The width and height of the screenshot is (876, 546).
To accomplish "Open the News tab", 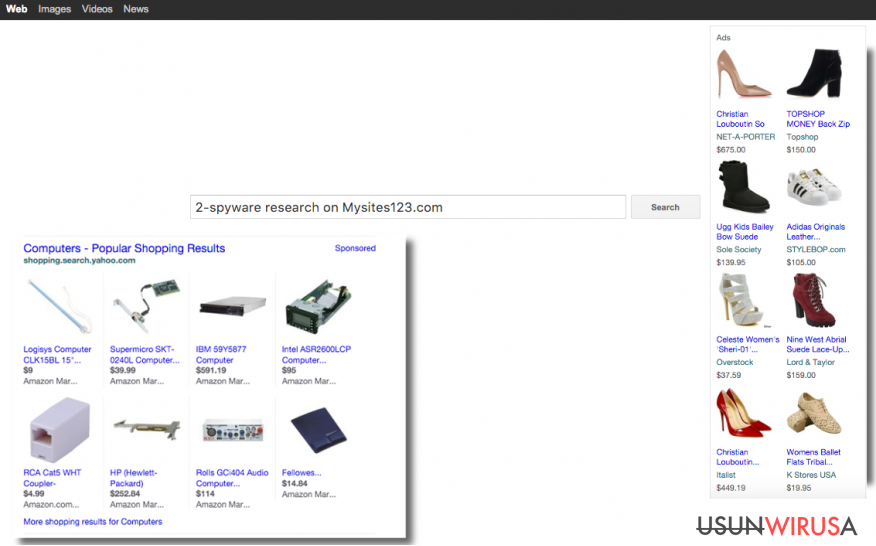I will pos(136,9).
